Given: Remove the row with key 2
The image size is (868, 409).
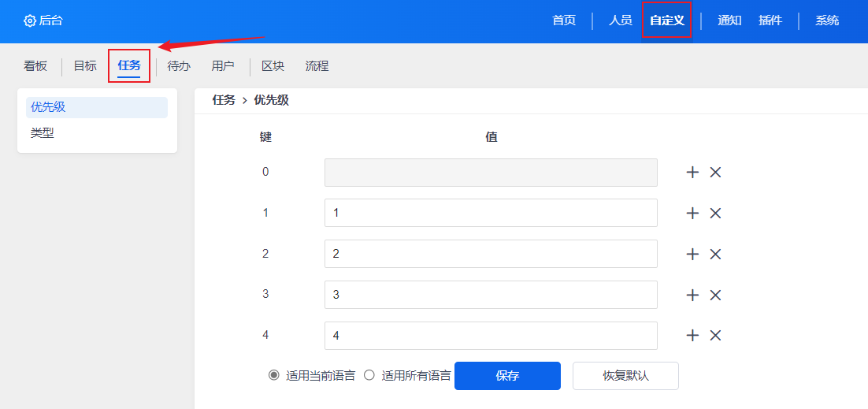Looking at the screenshot, I should pyautogui.click(x=715, y=254).
